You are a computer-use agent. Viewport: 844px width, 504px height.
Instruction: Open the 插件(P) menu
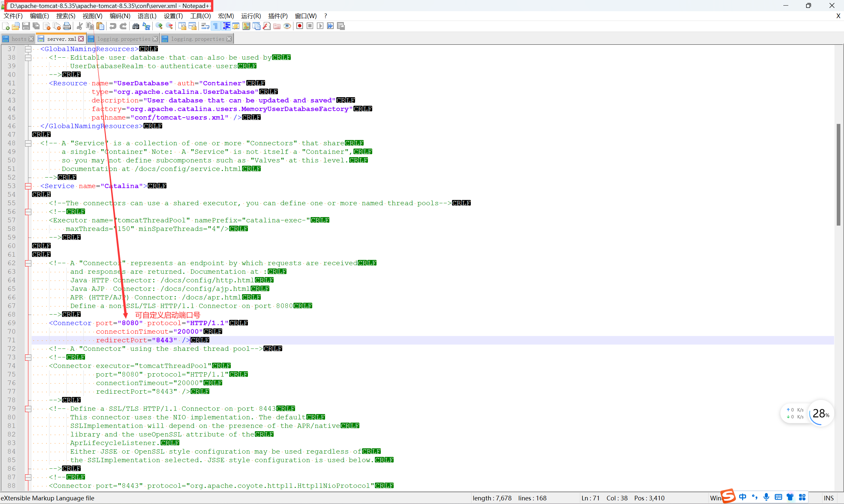(278, 16)
